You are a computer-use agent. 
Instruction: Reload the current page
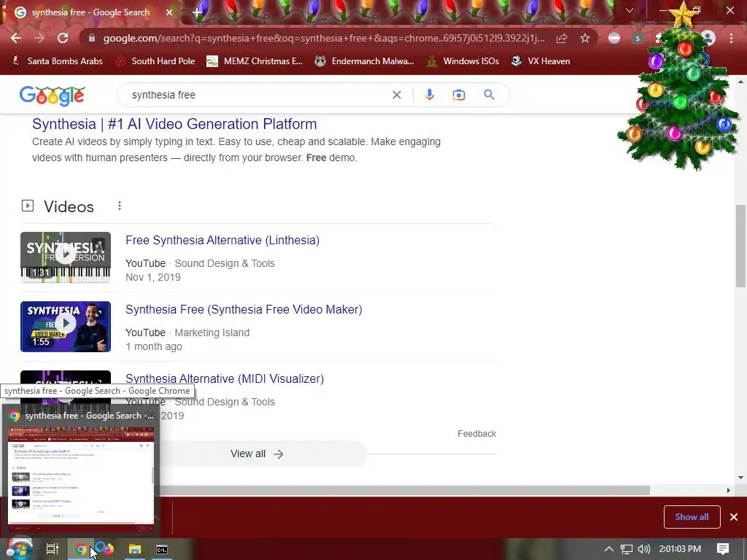click(63, 38)
